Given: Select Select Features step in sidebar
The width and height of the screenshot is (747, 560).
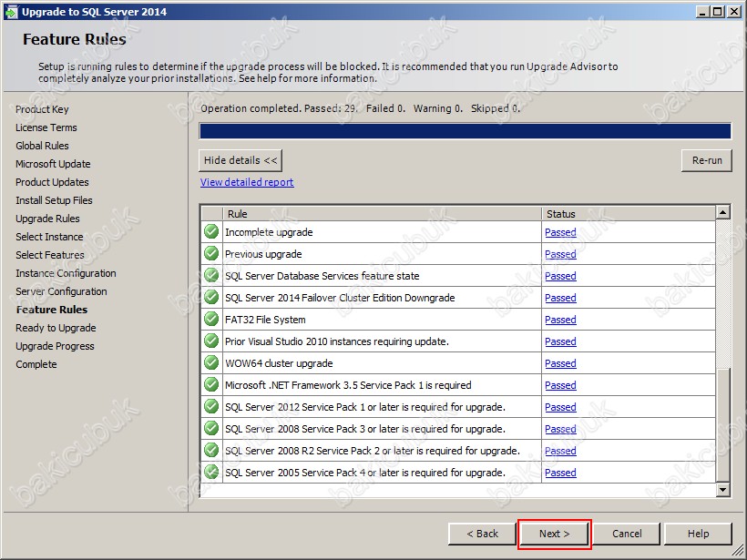Looking at the screenshot, I should [x=49, y=255].
